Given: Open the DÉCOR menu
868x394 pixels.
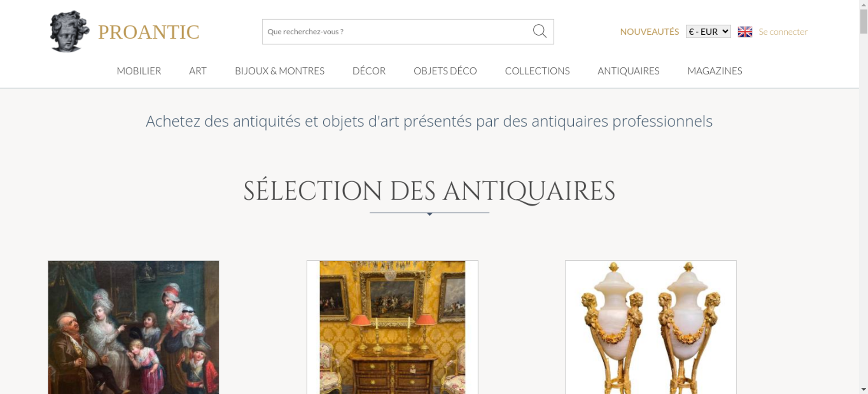Looking at the screenshot, I should point(369,71).
